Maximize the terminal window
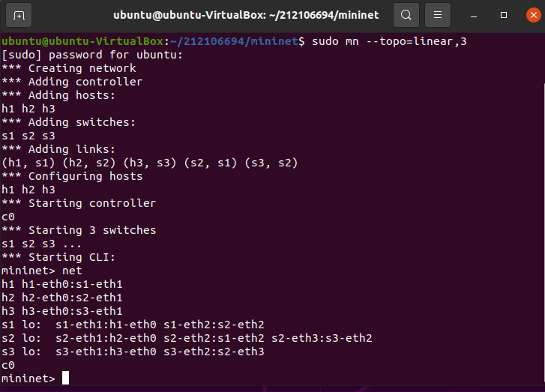The image size is (545, 392). pos(503,15)
